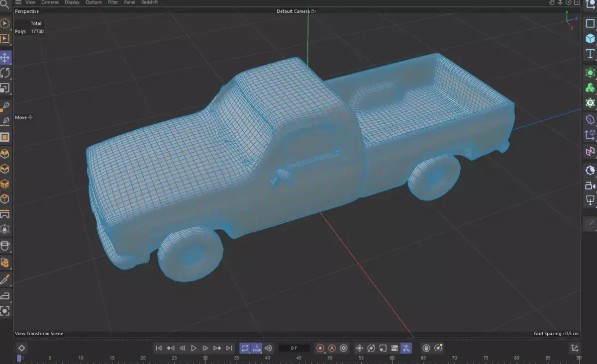Click the View Transform: Scene text

point(39,334)
